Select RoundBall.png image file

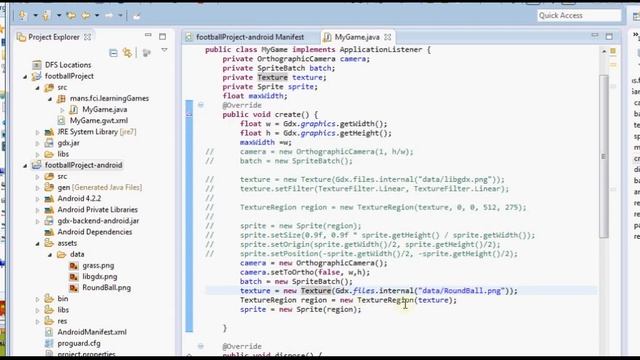point(107,287)
